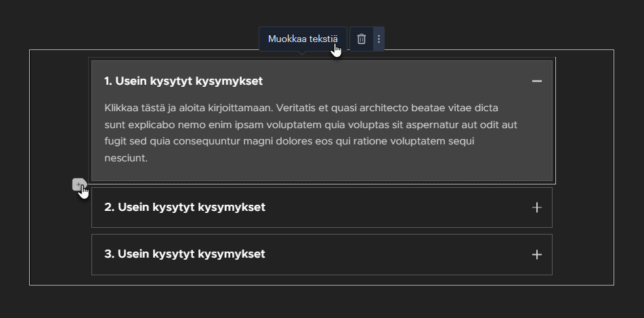This screenshot has height=318, width=644.
Task: Click empty space in the third accordion row
Action: [x=394, y=254]
